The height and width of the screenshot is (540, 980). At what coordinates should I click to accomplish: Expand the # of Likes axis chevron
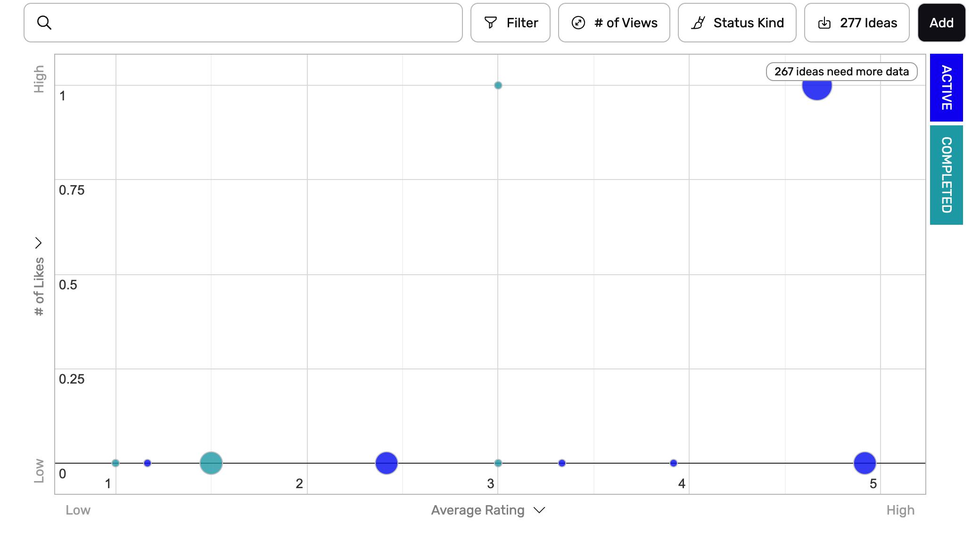[x=39, y=243]
